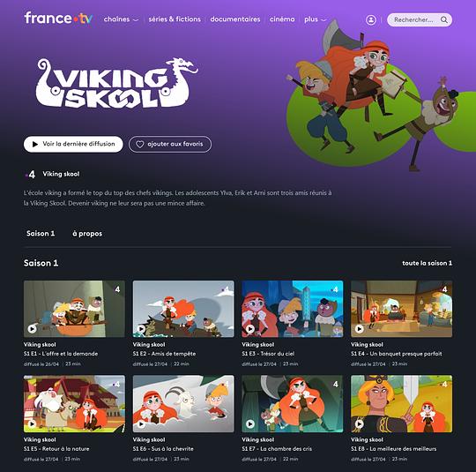The image size is (476, 472).
Task: Click the search magnifier icon
Action: tap(443, 19)
